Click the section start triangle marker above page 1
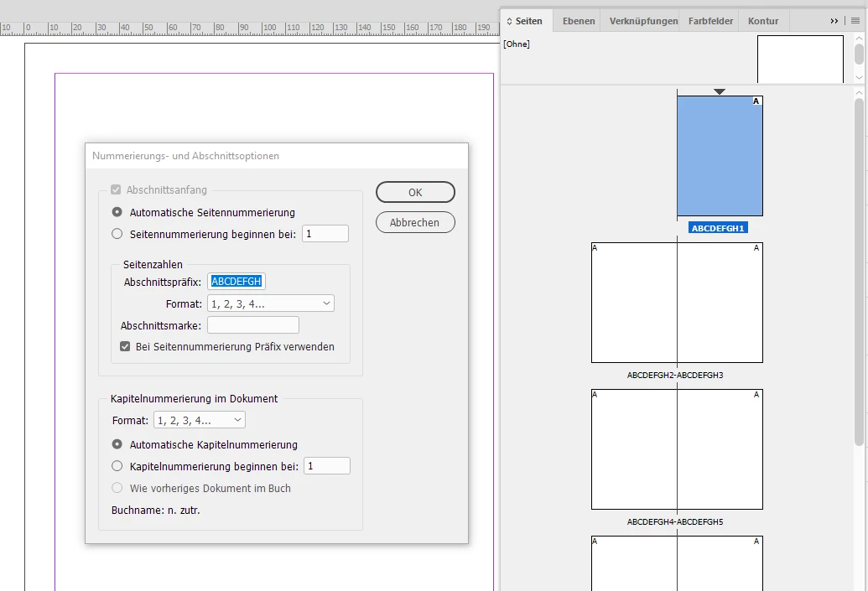The image size is (868, 591). [x=719, y=91]
